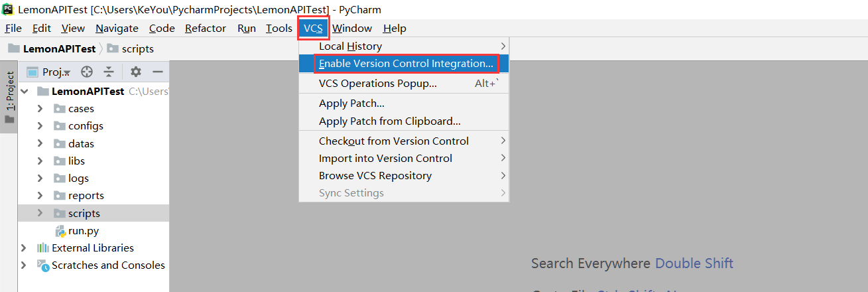
Task: Choose Apply Patch from Clipboard
Action: pyautogui.click(x=389, y=121)
